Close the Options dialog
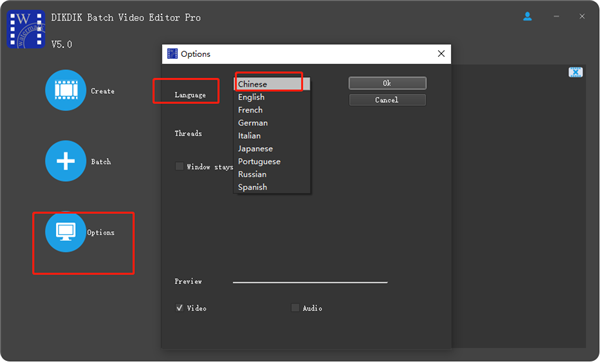600x362 pixels. click(x=441, y=54)
